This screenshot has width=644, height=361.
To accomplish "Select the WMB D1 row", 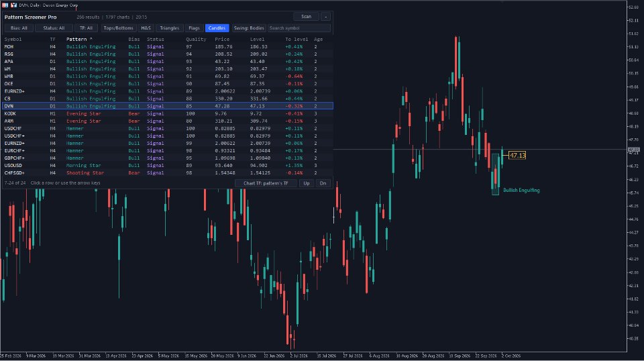I will tap(168, 76).
